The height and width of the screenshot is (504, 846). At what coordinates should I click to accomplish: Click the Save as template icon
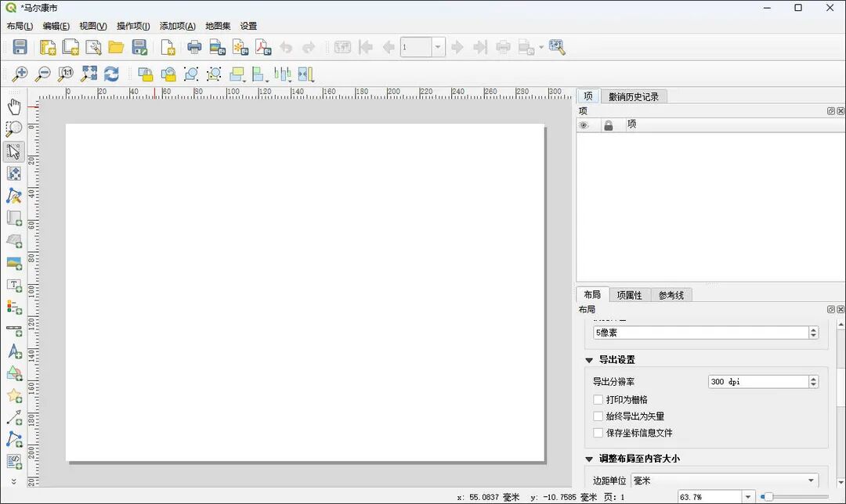coord(139,48)
